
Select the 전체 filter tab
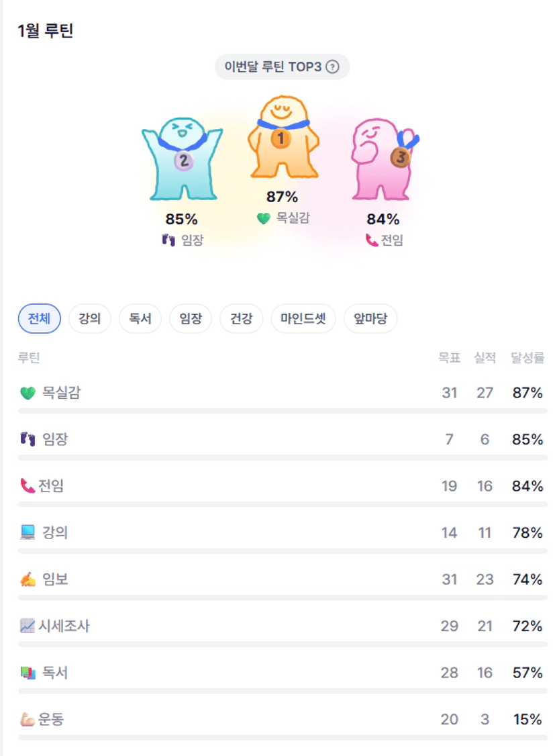tap(39, 319)
